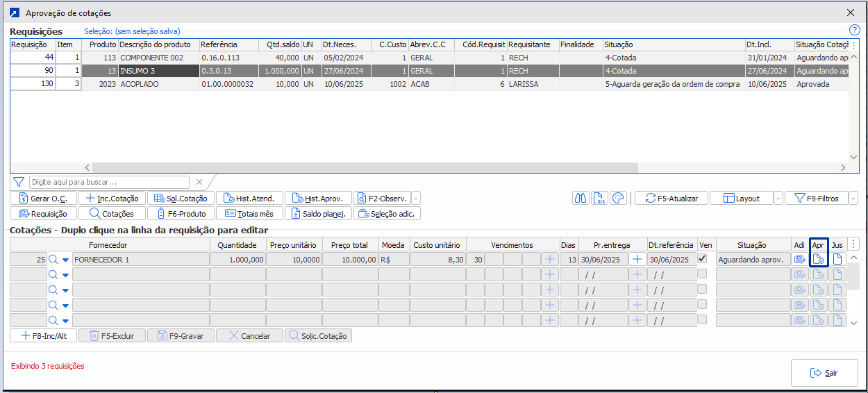Click the approve icon for FORNECEDOR 1
The width and height of the screenshot is (868, 393).
pos(819,259)
